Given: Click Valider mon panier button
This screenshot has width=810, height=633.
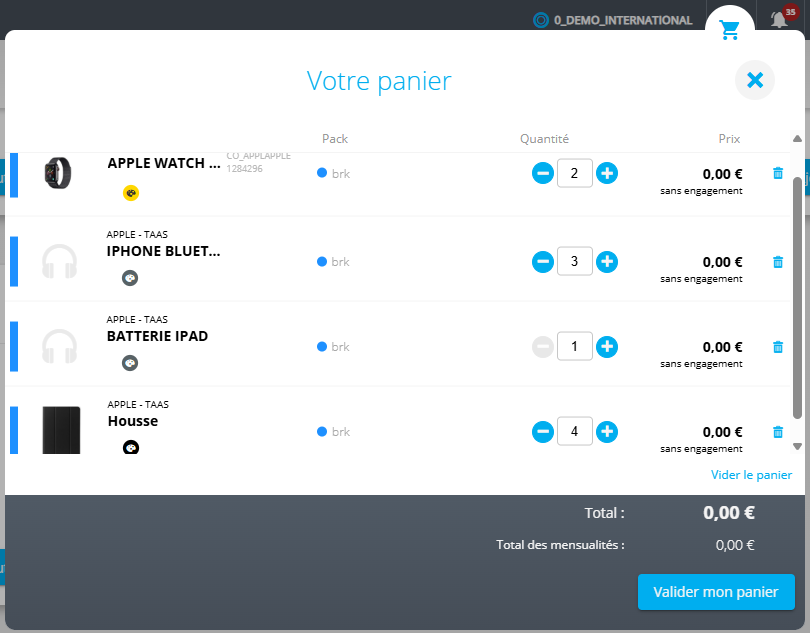Looking at the screenshot, I should 716,592.
